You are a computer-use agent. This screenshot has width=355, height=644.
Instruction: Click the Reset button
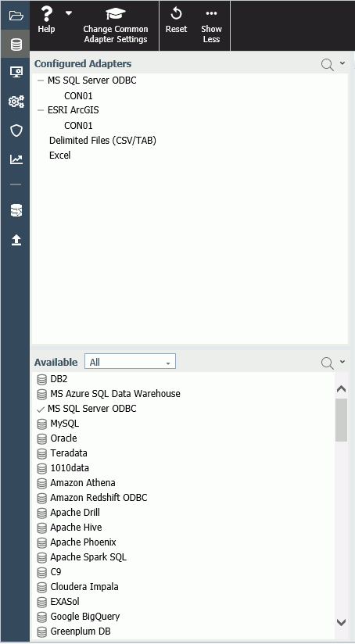click(x=176, y=20)
